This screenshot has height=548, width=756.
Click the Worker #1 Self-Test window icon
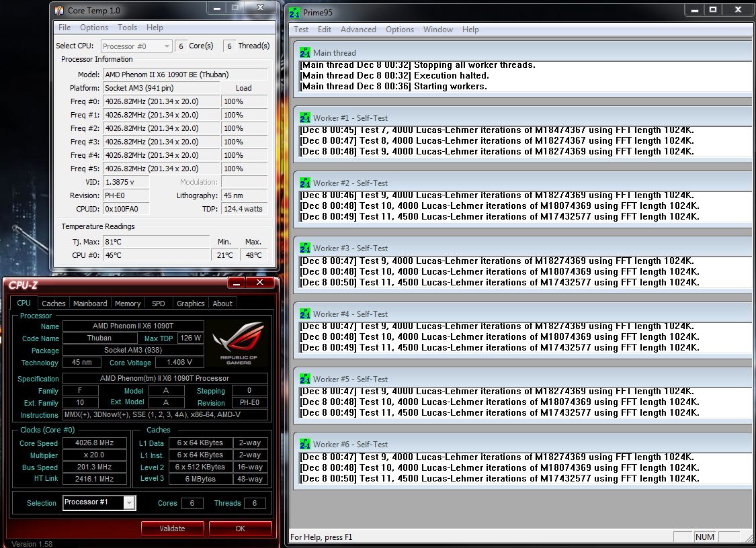[x=304, y=118]
